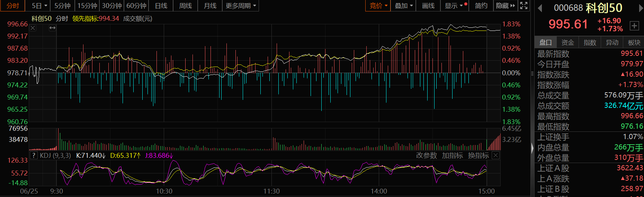The image size is (644, 197).
Task: Click the KDJ help question mark icon
Action: coord(34,155)
